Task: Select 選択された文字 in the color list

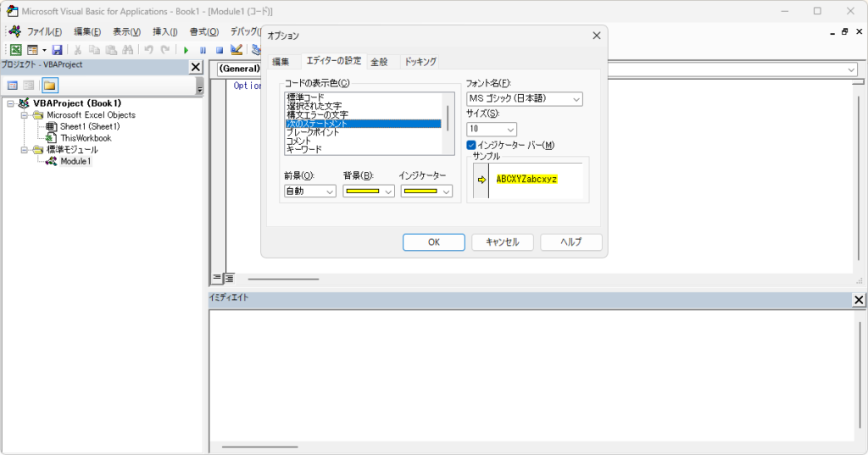Action: [x=363, y=106]
